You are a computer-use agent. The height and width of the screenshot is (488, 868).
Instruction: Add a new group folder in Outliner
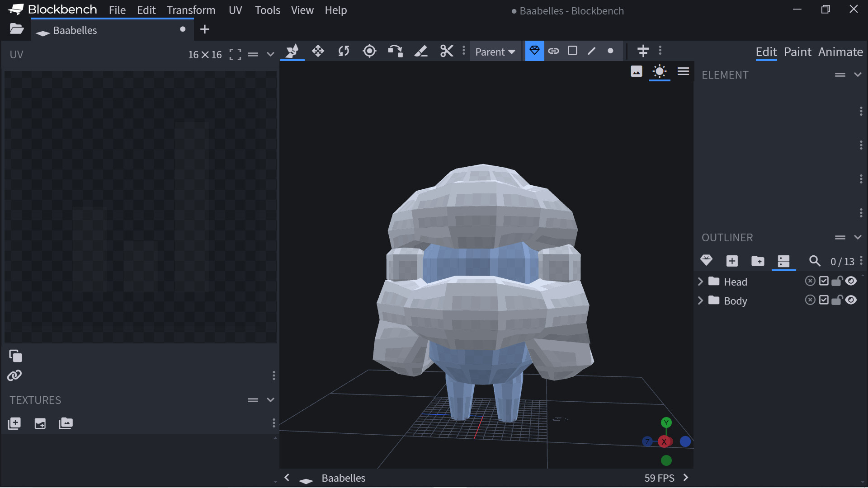click(x=758, y=261)
